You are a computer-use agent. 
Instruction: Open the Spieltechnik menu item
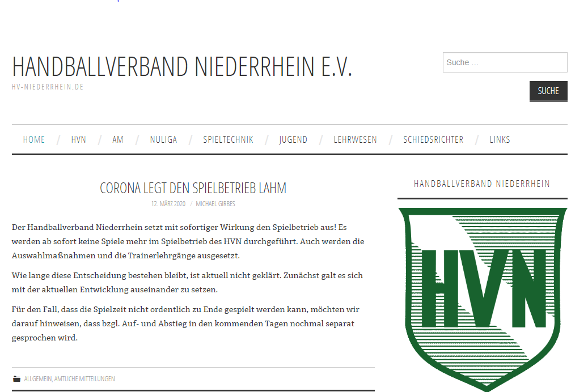point(229,140)
